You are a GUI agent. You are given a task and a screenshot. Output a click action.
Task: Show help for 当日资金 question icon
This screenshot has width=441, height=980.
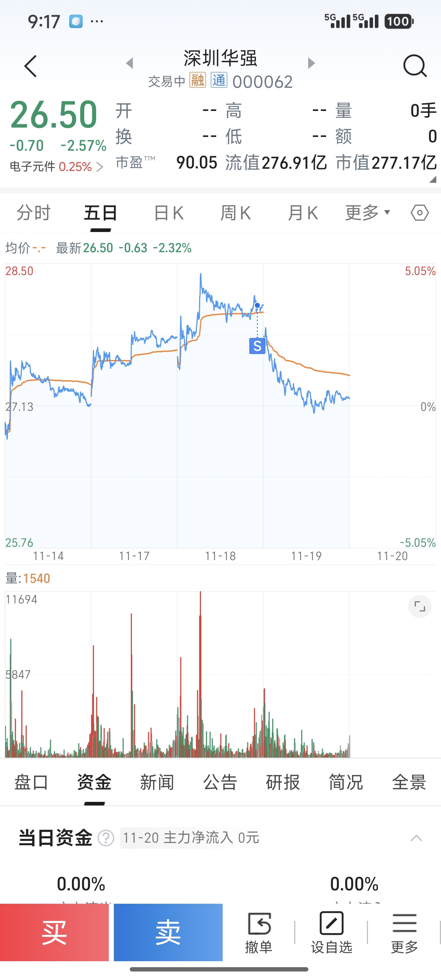pyautogui.click(x=106, y=838)
